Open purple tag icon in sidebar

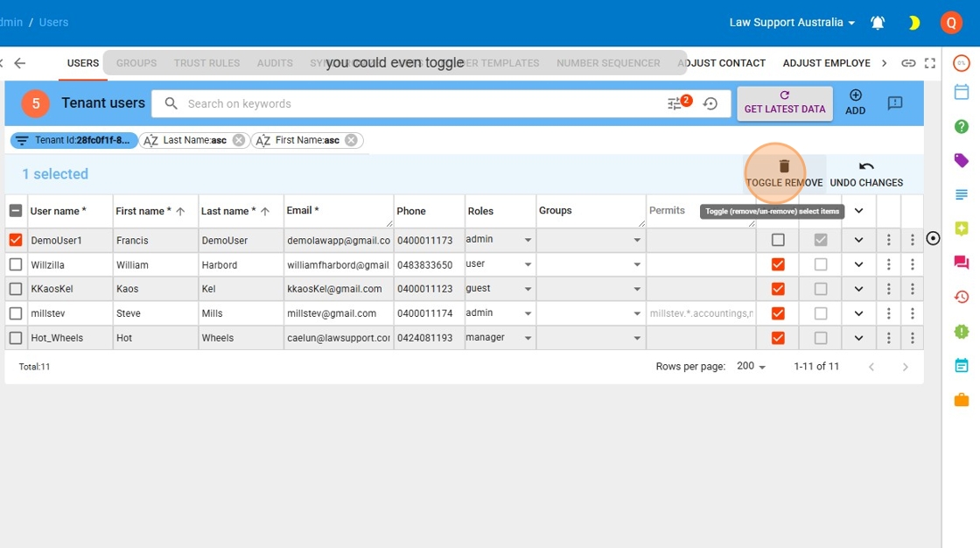[x=962, y=160]
